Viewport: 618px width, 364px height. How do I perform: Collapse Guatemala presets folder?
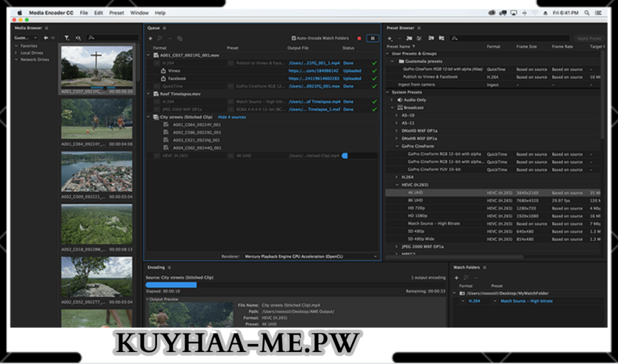pos(392,62)
